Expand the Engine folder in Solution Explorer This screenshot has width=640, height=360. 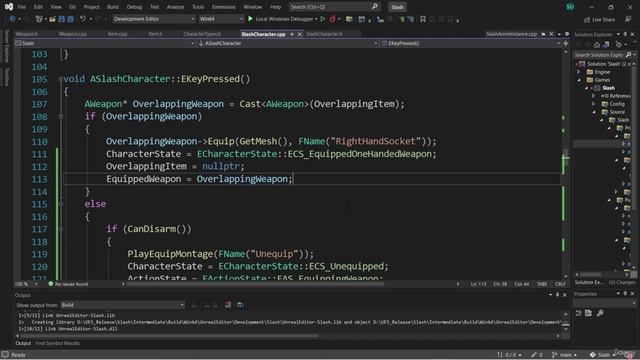(579, 72)
